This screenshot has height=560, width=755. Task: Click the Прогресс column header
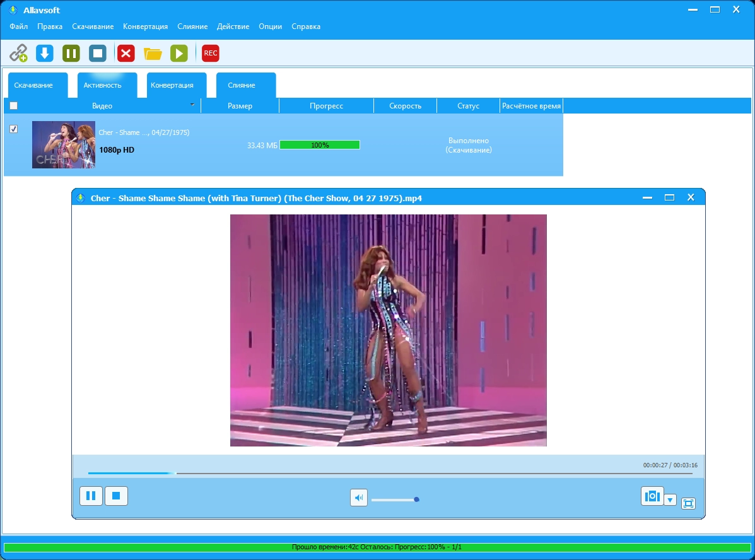(327, 106)
